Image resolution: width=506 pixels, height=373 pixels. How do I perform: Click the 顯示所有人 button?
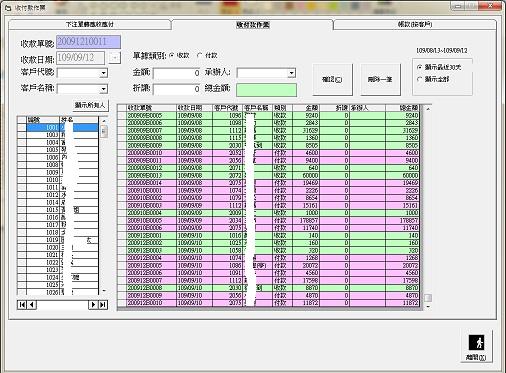[90, 105]
